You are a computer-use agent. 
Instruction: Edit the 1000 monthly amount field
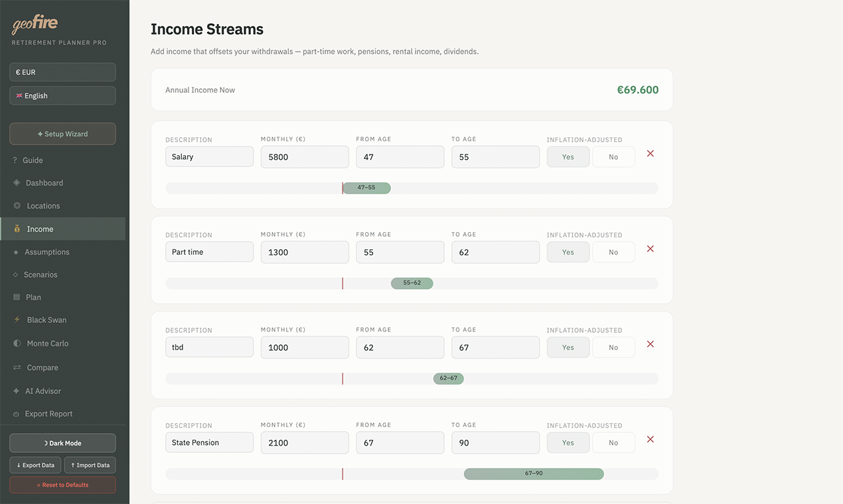[305, 347]
